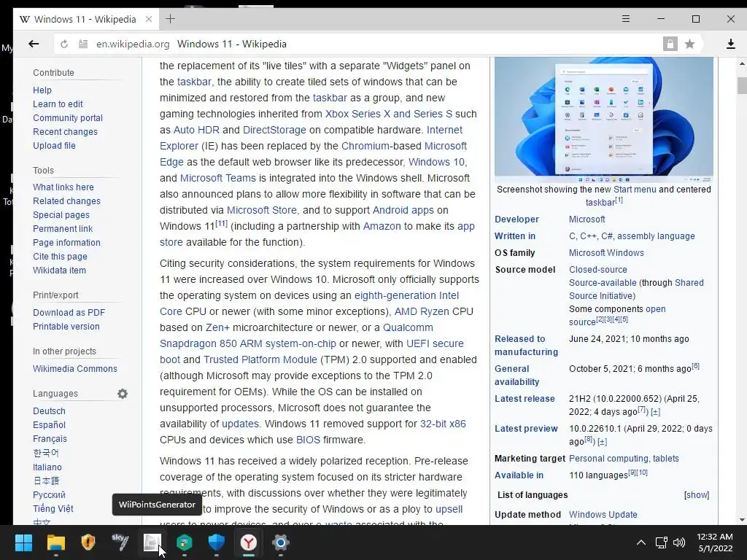This screenshot has width=747, height=560.
Task: Switch to Yandex Browser taskbar icon
Action: [x=249, y=542]
